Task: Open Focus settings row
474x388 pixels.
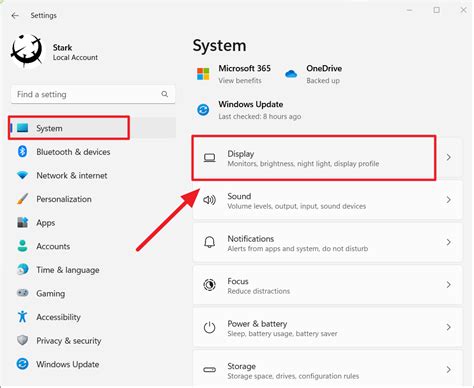Action: pyautogui.click(x=328, y=285)
